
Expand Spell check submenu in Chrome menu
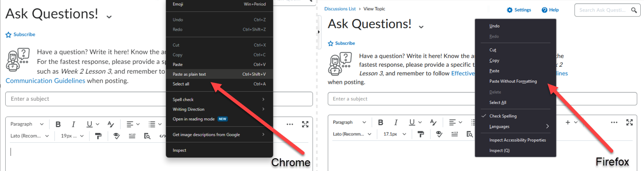tap(219, 99)
